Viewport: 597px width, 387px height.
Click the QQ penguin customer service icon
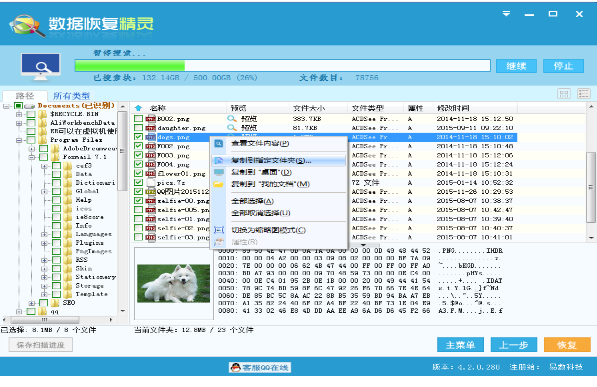236,368
